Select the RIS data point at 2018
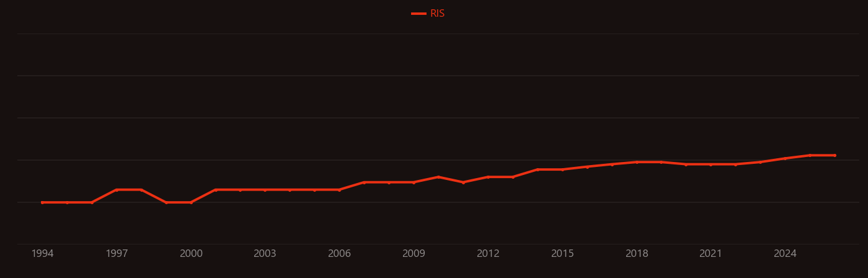Viewport: 868px width, 278px height. 637,162
